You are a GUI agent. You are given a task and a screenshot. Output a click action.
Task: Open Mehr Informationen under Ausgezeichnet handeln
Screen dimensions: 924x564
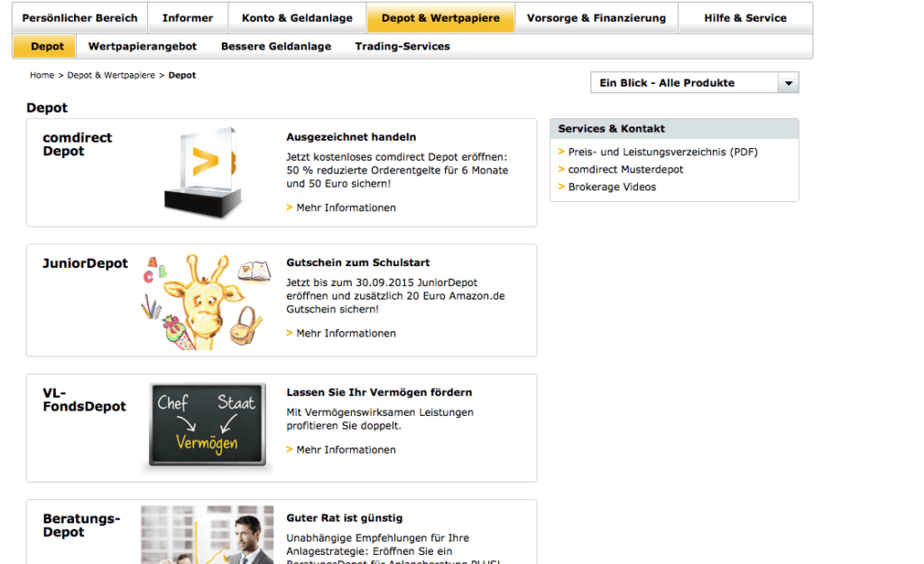pos(346,208)
